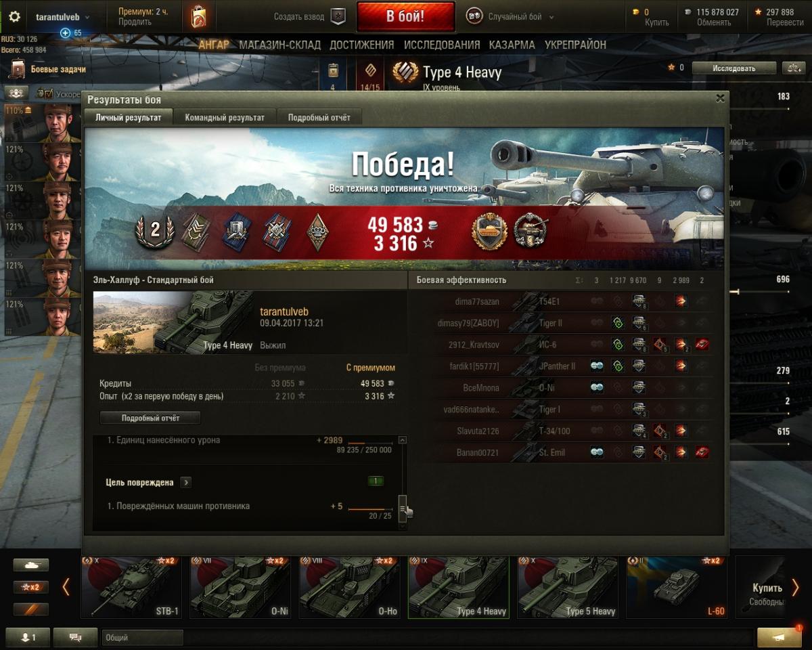Click the rank 2 laurel wreath icon
The height and width of the screenshot is (650, 812).
(155, 230)
